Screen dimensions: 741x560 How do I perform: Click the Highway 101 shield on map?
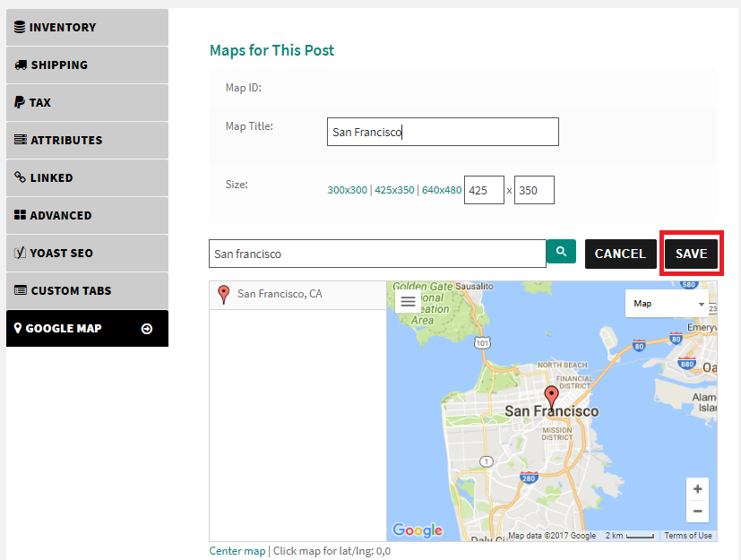(x=482, y=342)
